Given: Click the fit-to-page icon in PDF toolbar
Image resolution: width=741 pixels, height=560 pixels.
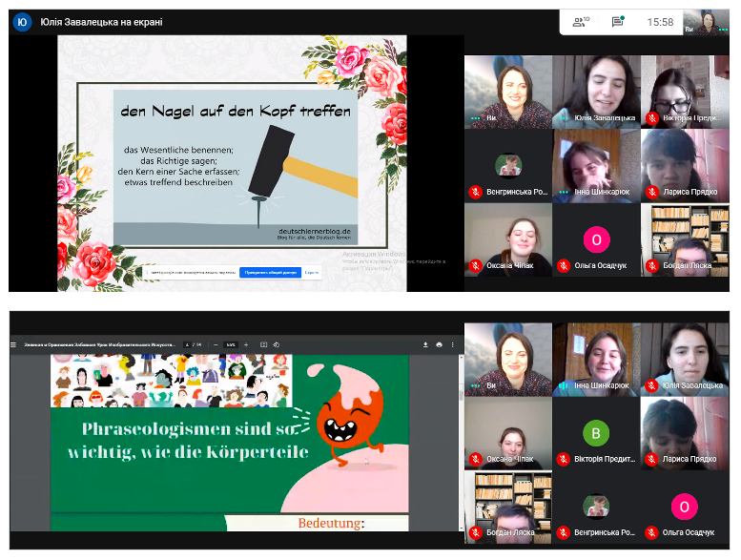Looking at the screenshot, I should point(262,344).
